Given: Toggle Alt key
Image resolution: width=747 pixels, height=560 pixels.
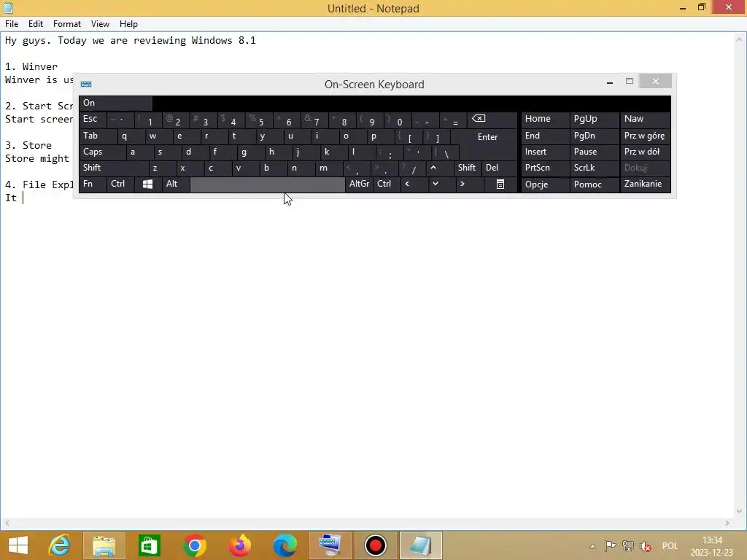Looking at the screenshot, I should point(175,184).
